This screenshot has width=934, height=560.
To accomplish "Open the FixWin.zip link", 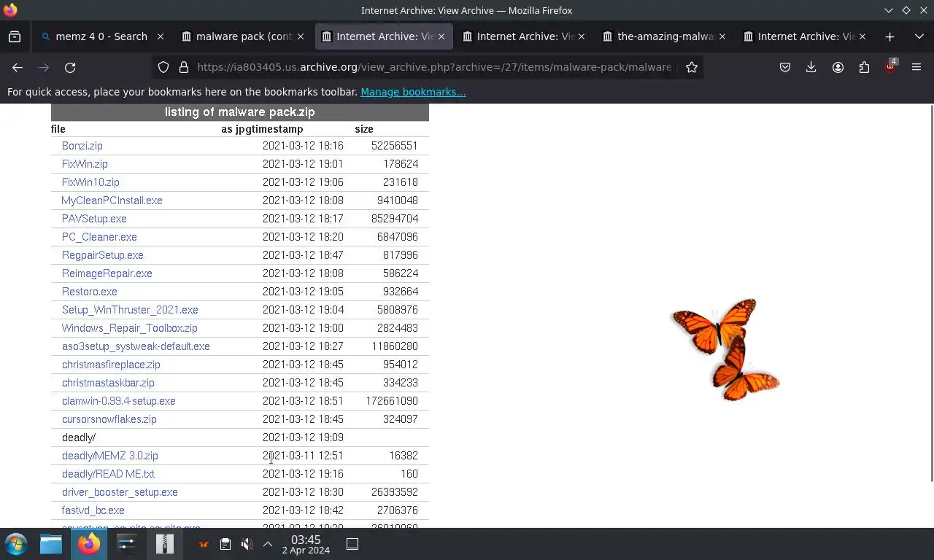I will 85,164.
